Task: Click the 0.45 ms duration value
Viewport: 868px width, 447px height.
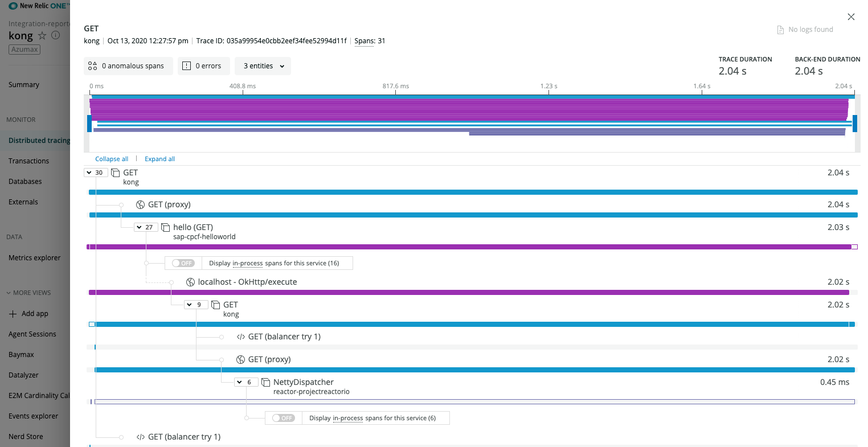Action: coord(835,382)
